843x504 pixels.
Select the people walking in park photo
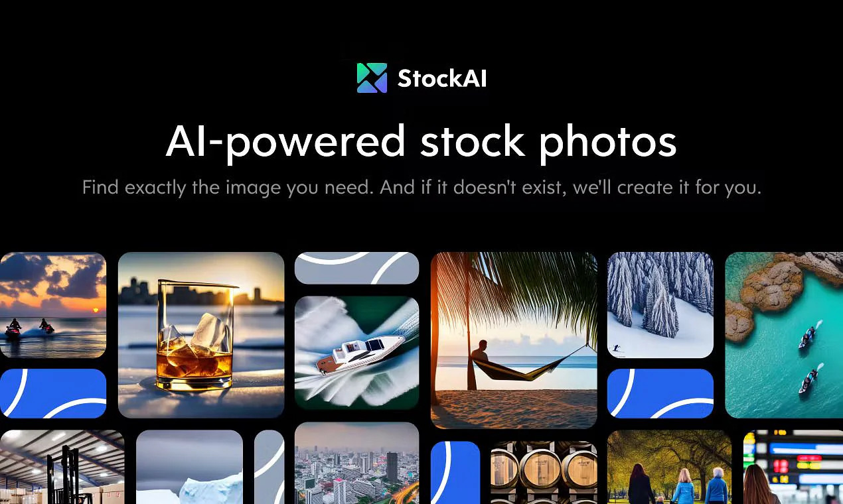coord(669,467)
